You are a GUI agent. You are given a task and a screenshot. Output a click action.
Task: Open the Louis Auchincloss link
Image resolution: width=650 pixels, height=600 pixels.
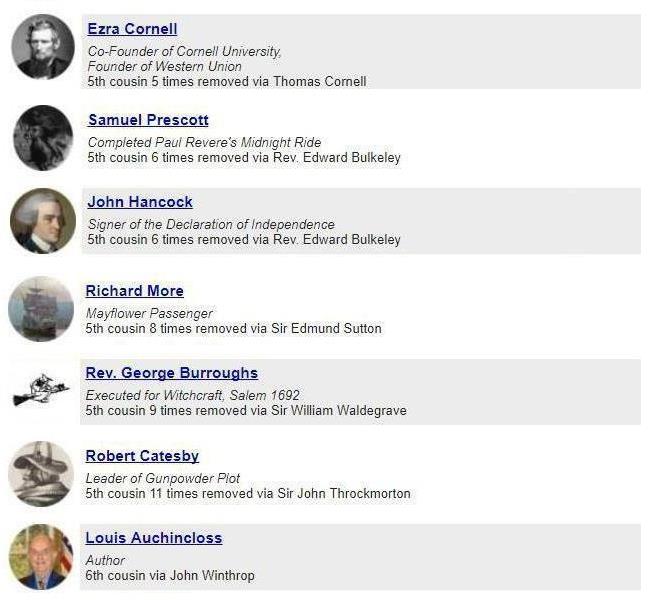pos(154,538)
